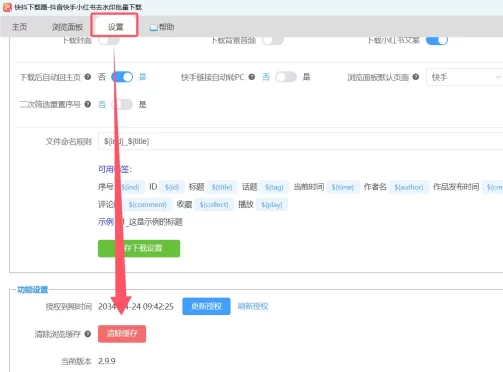Insert the ${id} tag
Viewport: 503px width, 372px height.
click(x=172, y=187)
